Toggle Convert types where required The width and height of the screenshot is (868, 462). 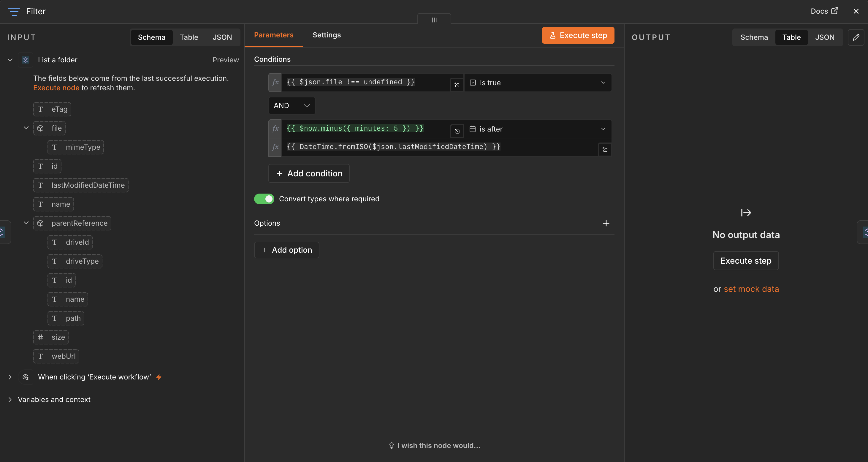[x=264, y=199]
